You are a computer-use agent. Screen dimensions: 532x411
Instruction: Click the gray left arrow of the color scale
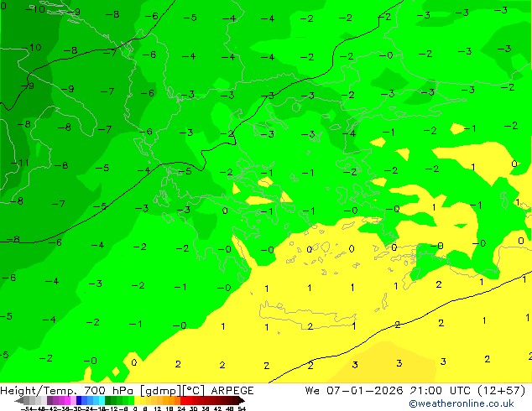(19, 400)
